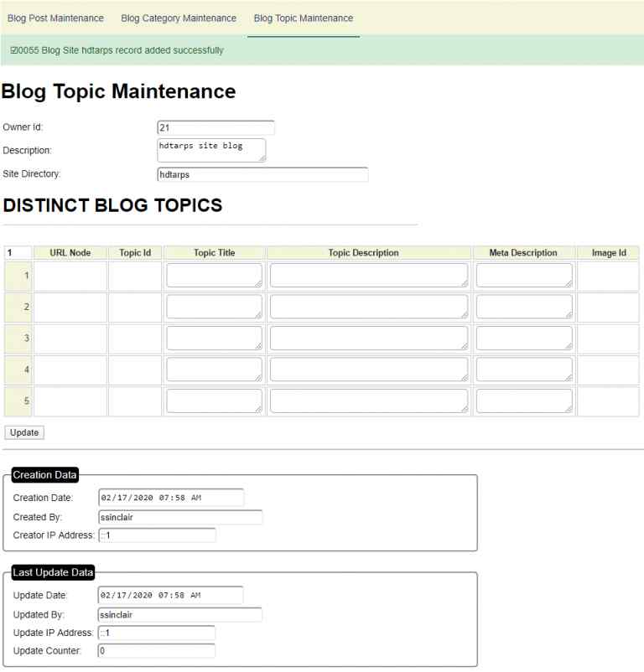Image resolution: width=644 pixels, height=672 pixels.
Task: Switch to Blog Category Maintenance tab
Action: click(179, 18)
